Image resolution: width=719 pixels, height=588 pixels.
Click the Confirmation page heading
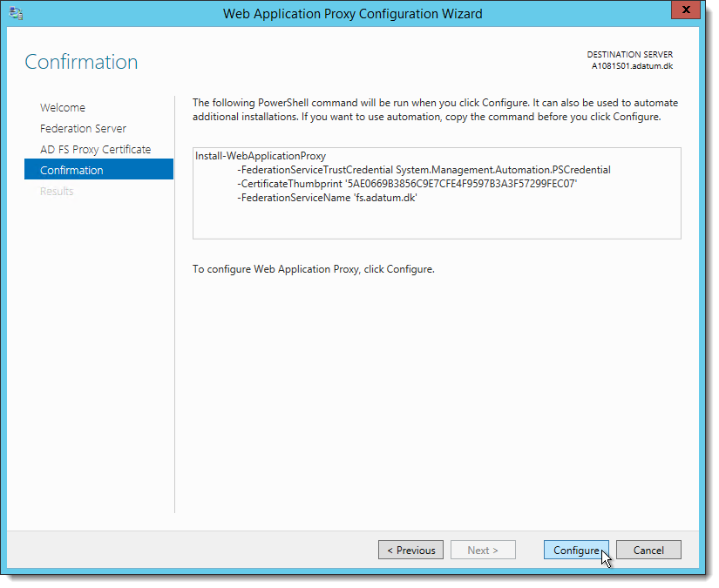[81, 62]
